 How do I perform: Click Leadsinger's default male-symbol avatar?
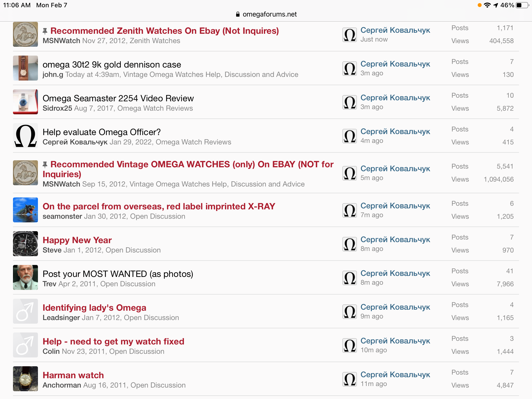[25, 311]
